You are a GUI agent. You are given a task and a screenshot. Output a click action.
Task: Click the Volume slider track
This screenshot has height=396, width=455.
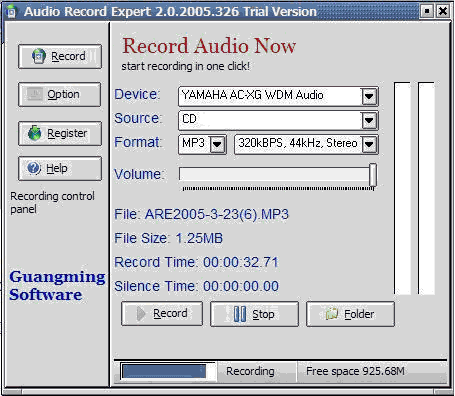click(x=274, y=174)
